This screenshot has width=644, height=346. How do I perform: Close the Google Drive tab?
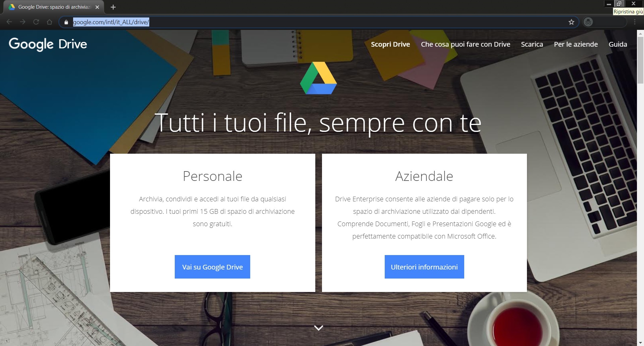97,7
